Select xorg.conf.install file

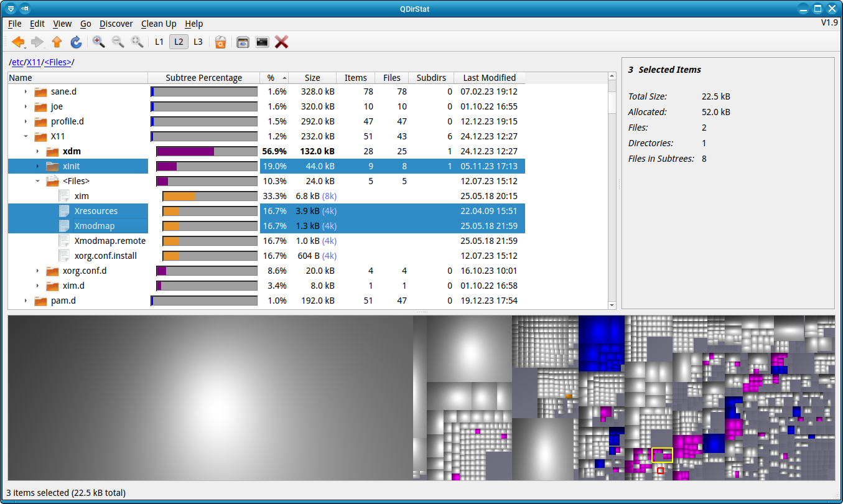tap(266, 256)
